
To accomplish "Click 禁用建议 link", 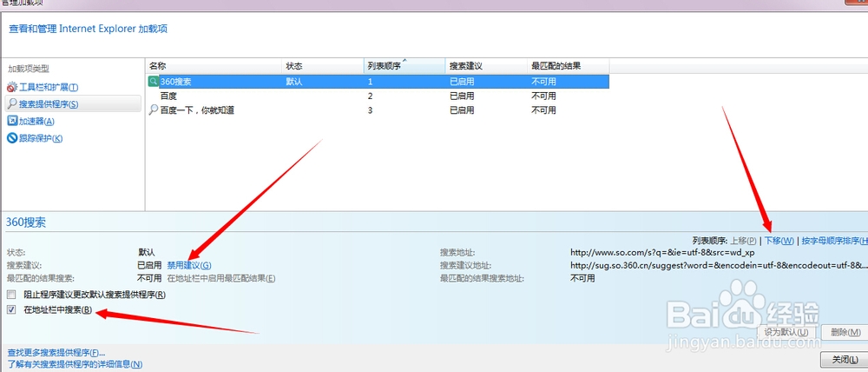I will 188,266.
